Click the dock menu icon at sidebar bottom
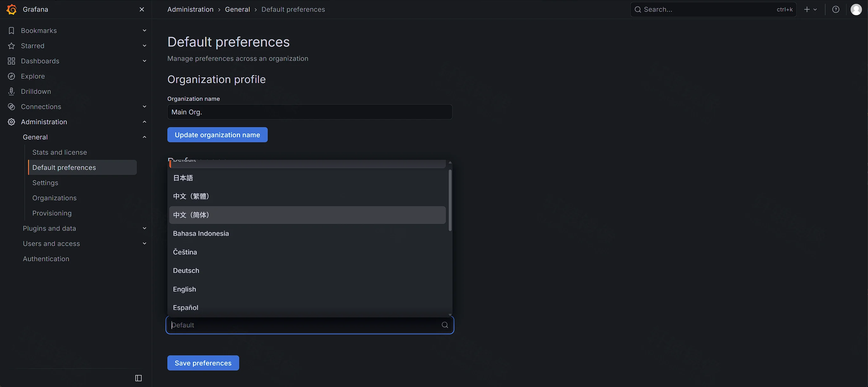868x387 pixels. [138, 378]
